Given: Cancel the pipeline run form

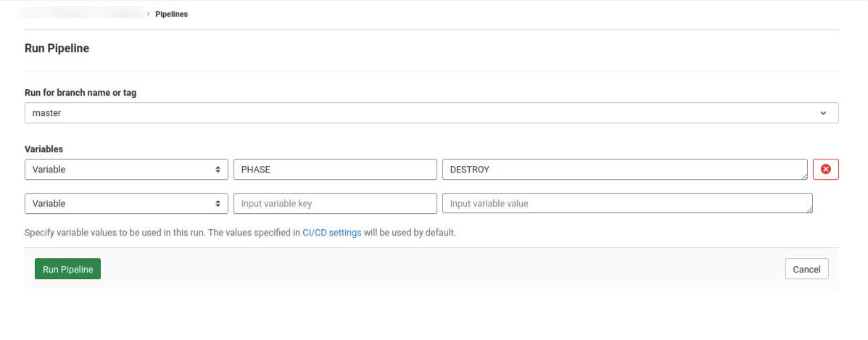Looking at the screenshot, I should [806, 269].
